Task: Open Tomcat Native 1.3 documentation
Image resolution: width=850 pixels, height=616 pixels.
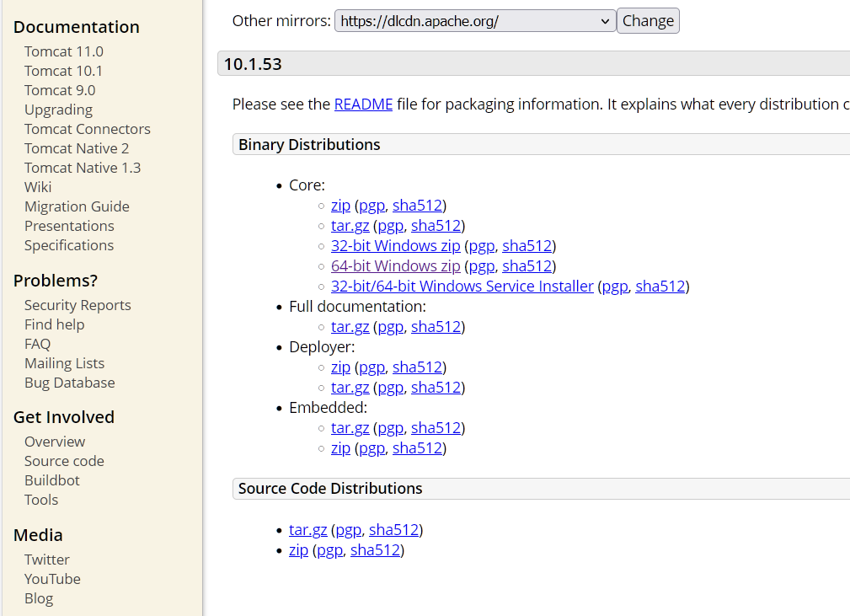Action: coord(83,168)
